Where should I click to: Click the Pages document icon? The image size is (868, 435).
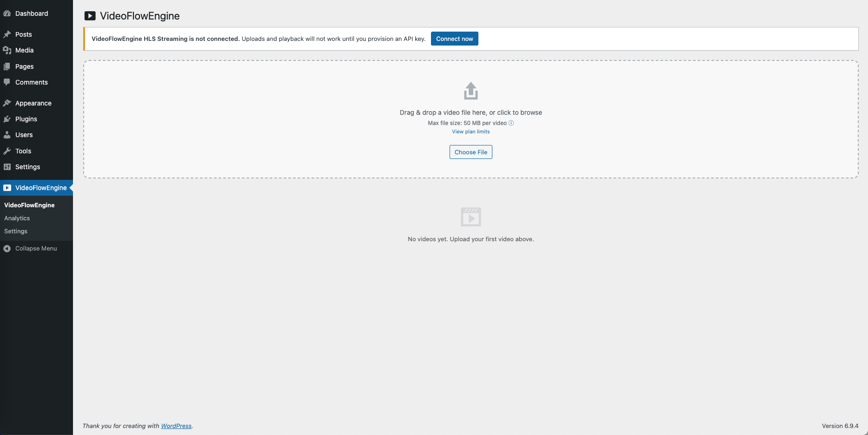(7, 66)
